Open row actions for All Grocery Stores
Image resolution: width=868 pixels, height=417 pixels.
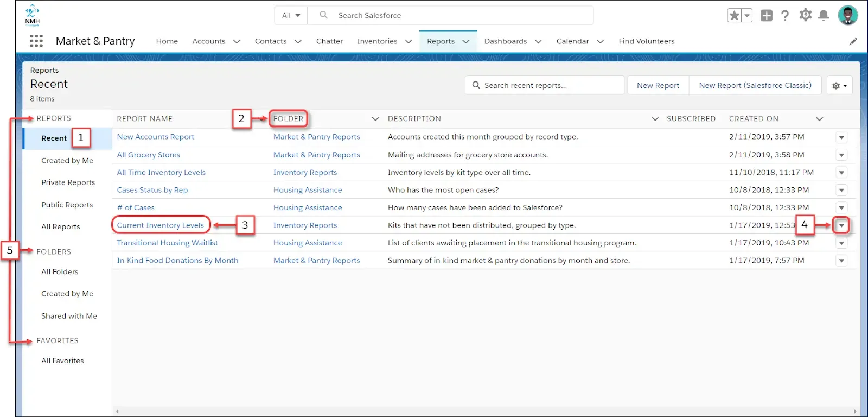[841, 155]
